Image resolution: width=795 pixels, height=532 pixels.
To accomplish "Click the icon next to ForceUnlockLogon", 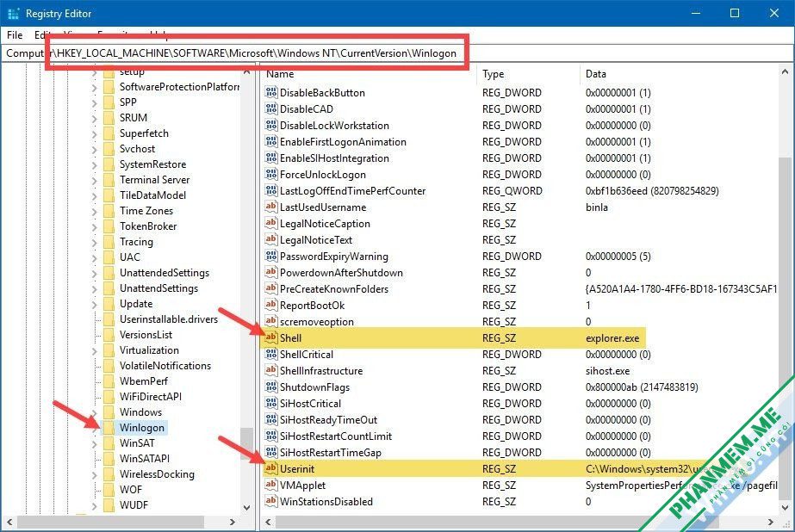I will (271, 174).
